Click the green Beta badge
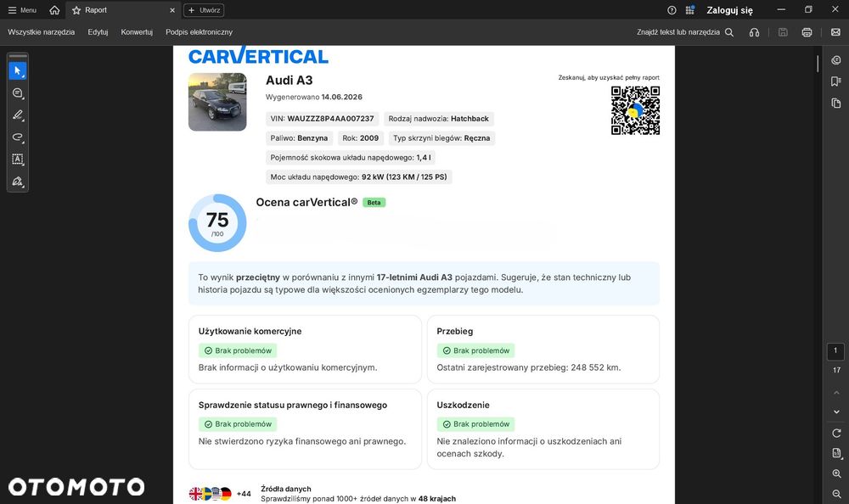849x504 pixels. click(x=374, y=203)
